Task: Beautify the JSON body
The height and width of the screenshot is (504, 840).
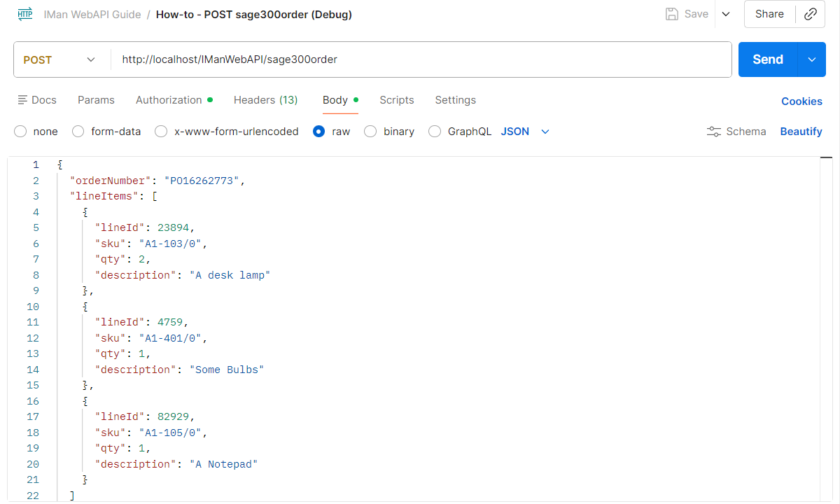Action: click(801, 132)
